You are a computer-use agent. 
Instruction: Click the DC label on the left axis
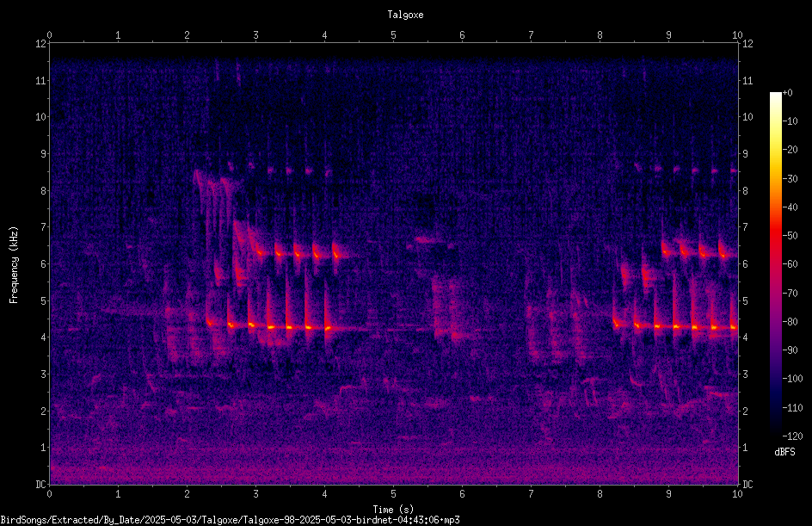click(41, 484)
